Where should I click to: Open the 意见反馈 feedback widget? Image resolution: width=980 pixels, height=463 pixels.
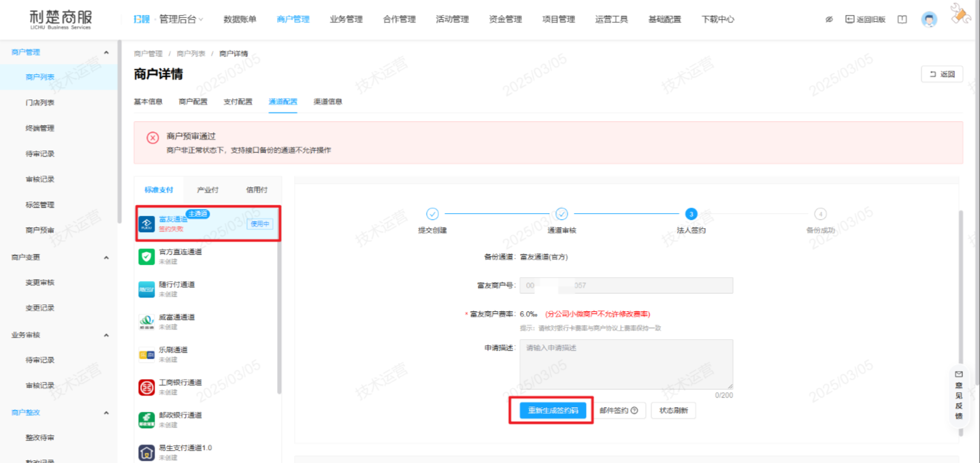(959, 396)
